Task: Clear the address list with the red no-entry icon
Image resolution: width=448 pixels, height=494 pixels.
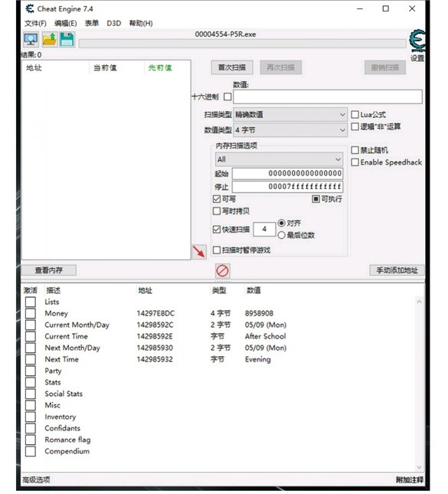Action: (x=222, y=270)
